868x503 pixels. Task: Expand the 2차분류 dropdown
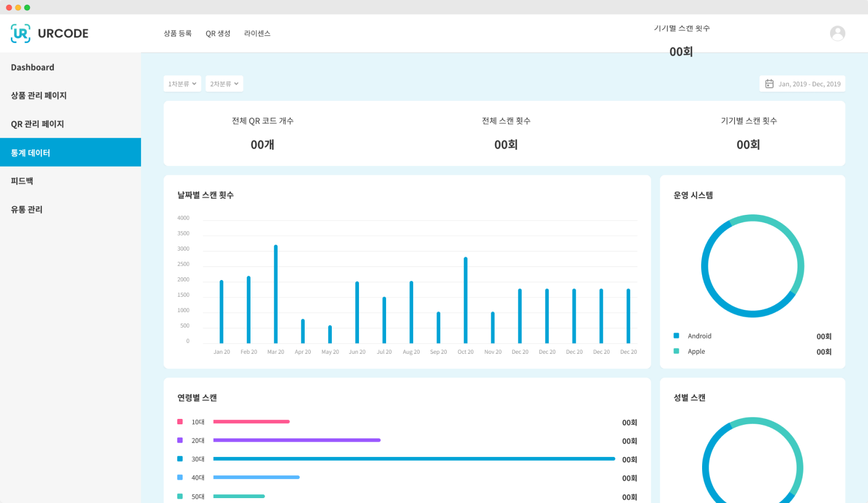point(224,84)
